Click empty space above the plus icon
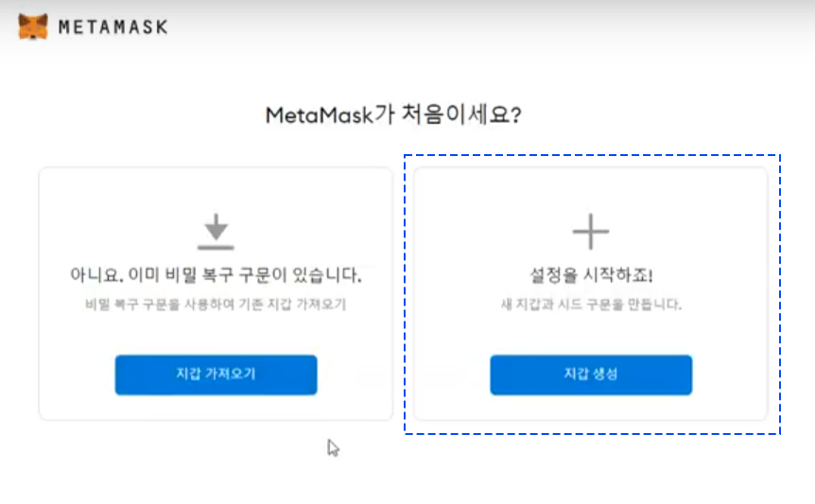This screenshot has width=815, height=504. tap(591, 190)
